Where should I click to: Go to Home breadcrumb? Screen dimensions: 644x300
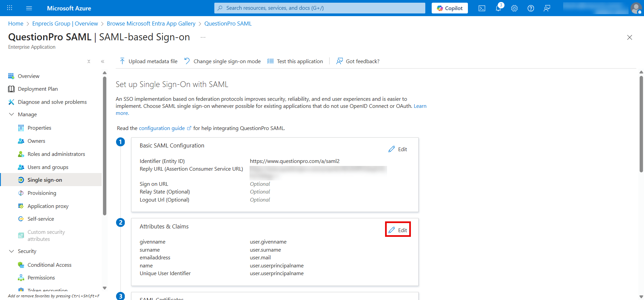pos(16,24)
